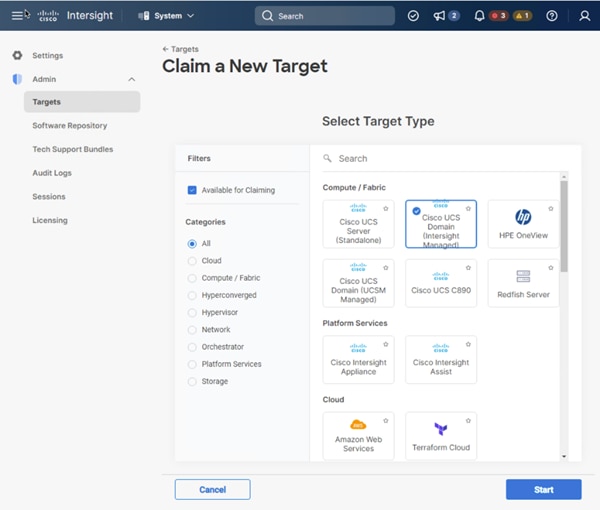
Task: Open the hamburger navigation menu
Action: [17, 16]
